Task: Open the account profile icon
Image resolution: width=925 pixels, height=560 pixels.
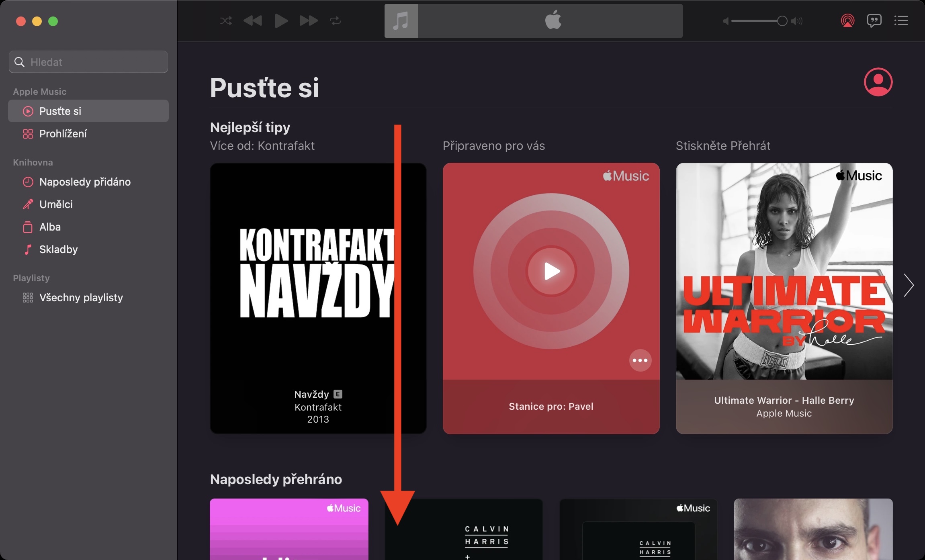Action: [878, 82]
